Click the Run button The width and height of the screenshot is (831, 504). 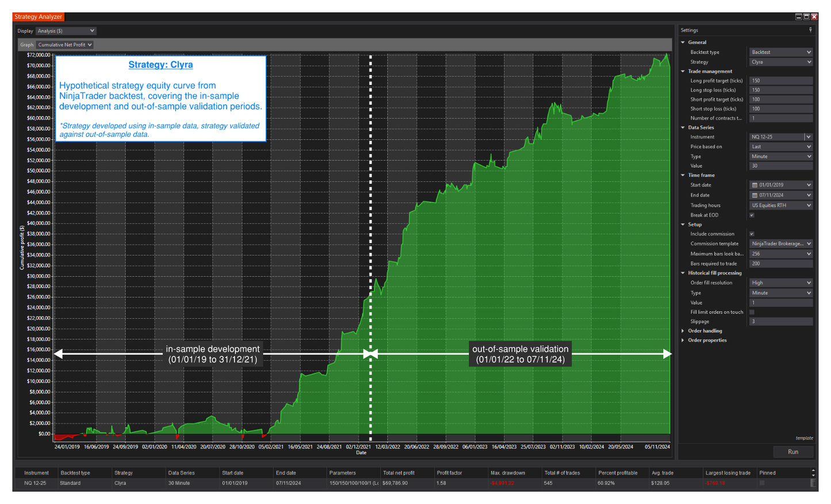click(x=792, y=452)
